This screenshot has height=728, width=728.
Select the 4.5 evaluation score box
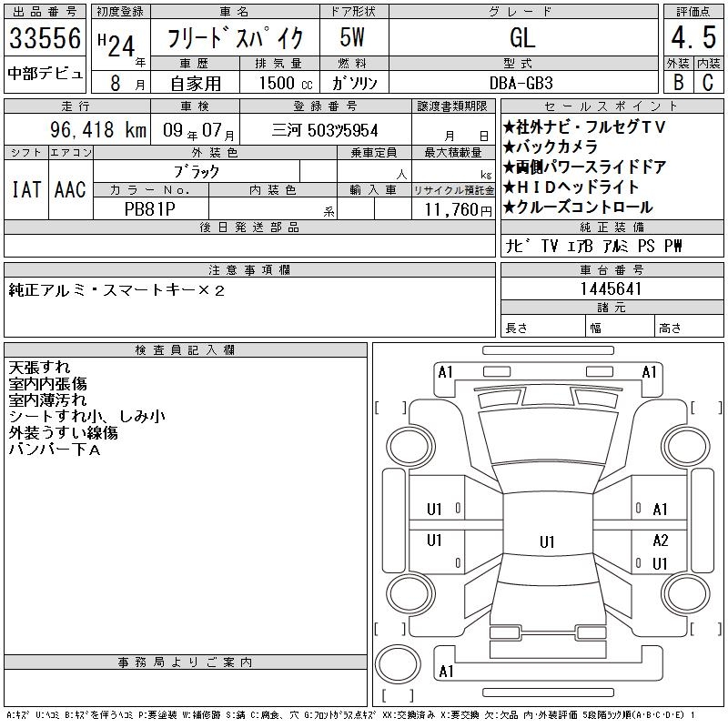[x=691, y=38]
